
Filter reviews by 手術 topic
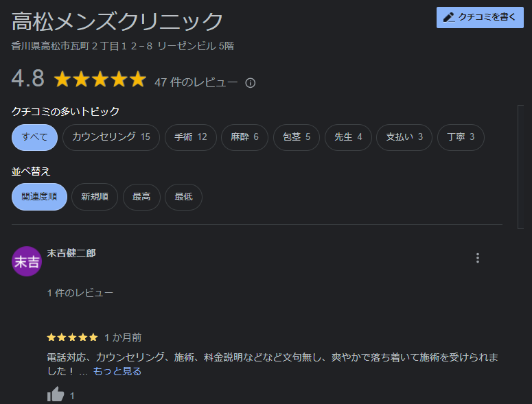coord(191,137)
